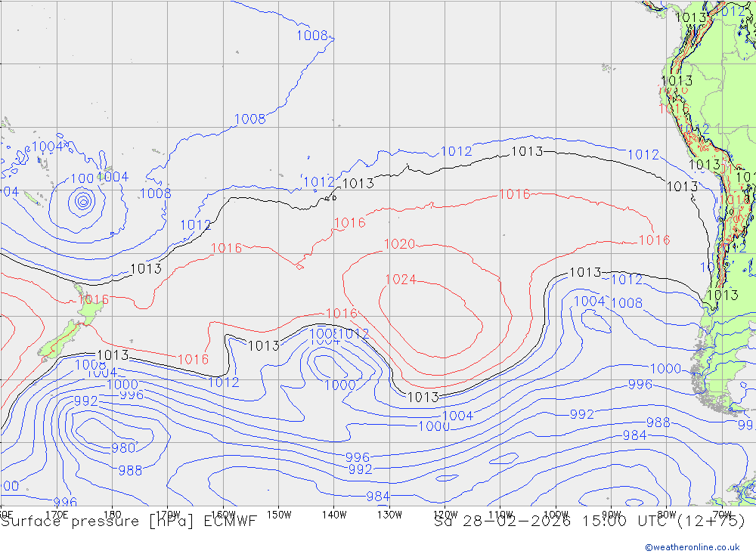Viewport: 756px width, 554px height.
Task: Select the 980 low pressure label
Action: tap(123, 448)
